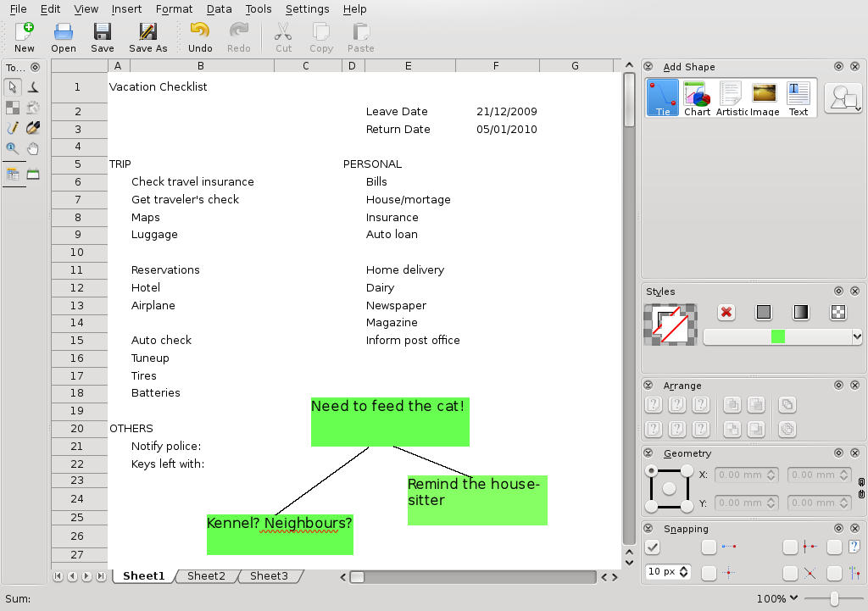Open the zoom percentage dropdown

coord(777,598)
